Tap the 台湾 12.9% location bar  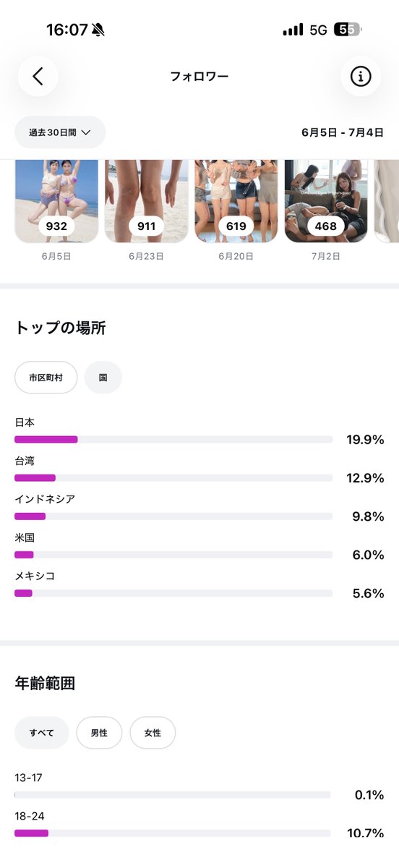click(x=173, y=477)
